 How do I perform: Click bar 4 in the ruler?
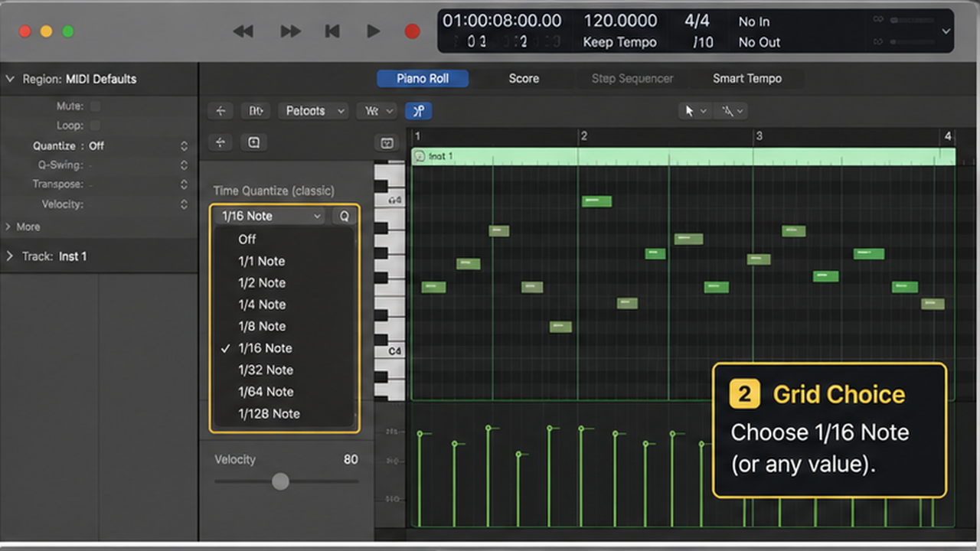coord(947,136)
